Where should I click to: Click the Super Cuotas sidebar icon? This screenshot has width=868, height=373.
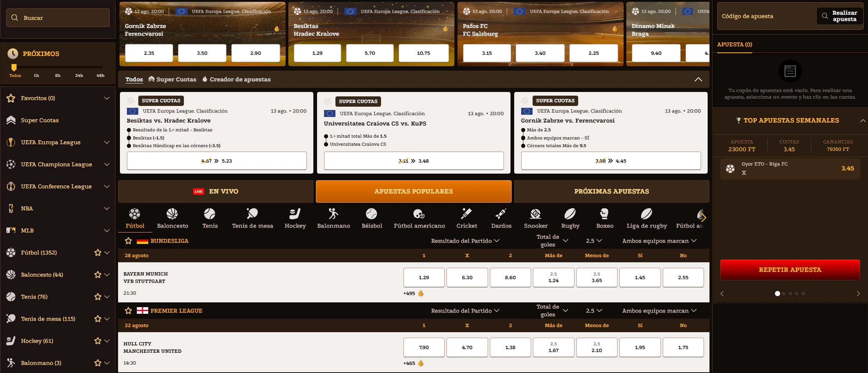tap(11, 120)
